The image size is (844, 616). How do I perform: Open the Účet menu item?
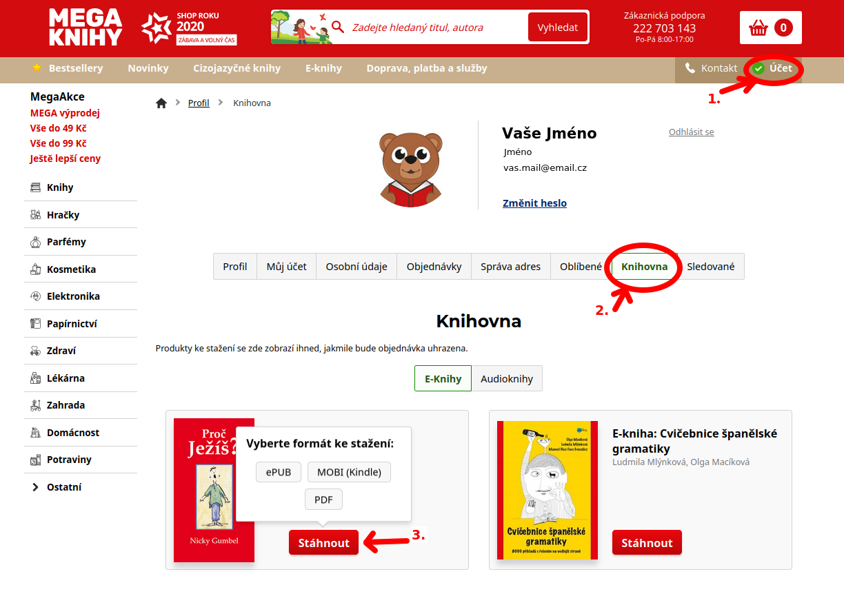tap(773, 68)
